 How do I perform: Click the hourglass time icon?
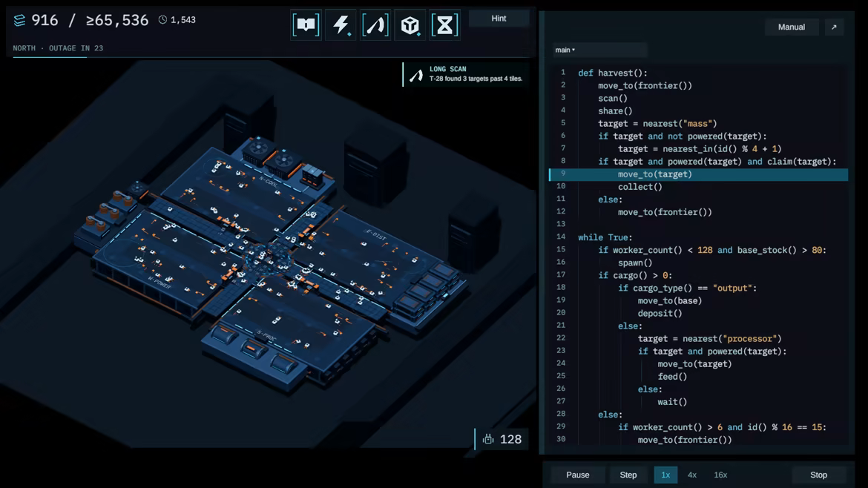(444, 25)
